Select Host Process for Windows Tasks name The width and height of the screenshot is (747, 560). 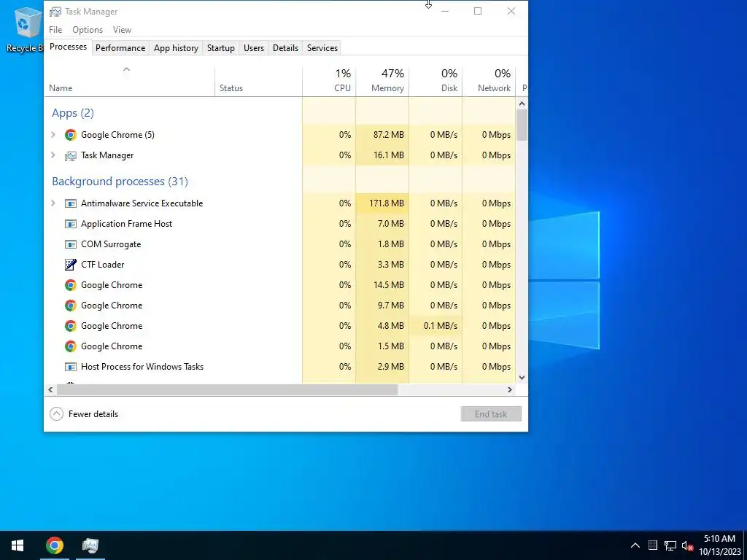[142, 367]
